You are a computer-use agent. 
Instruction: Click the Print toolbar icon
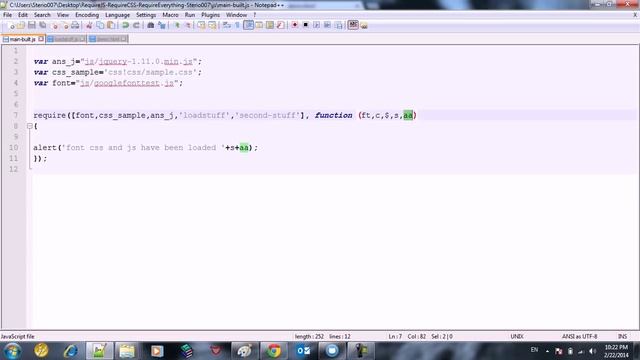(x=75, y=25)
